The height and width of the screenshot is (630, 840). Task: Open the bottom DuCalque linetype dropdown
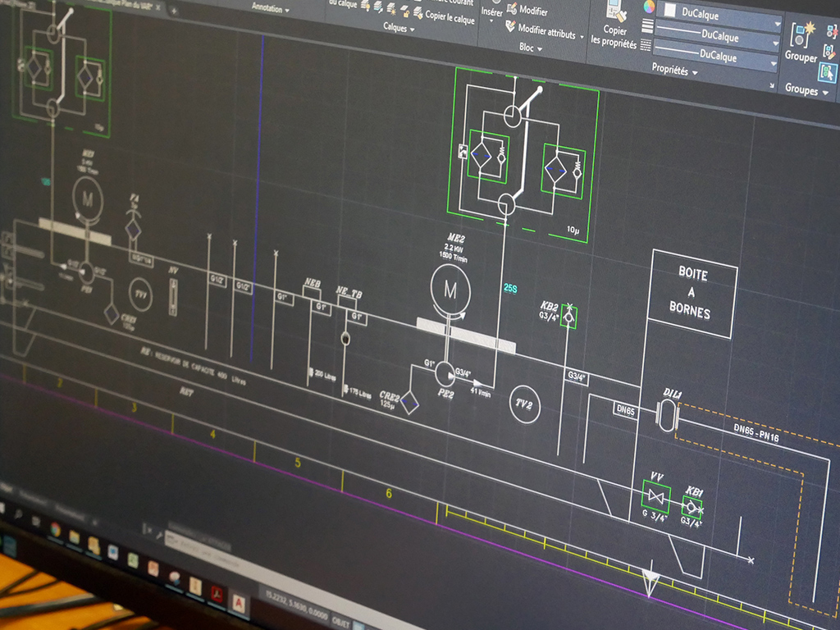point(718,54)
